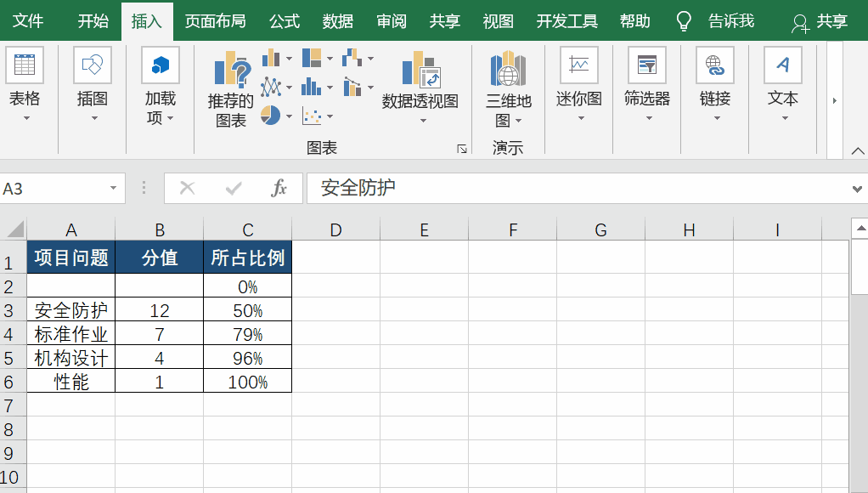
Task: Click the vertical scrollbar up arrow
Action: [860, 228]
